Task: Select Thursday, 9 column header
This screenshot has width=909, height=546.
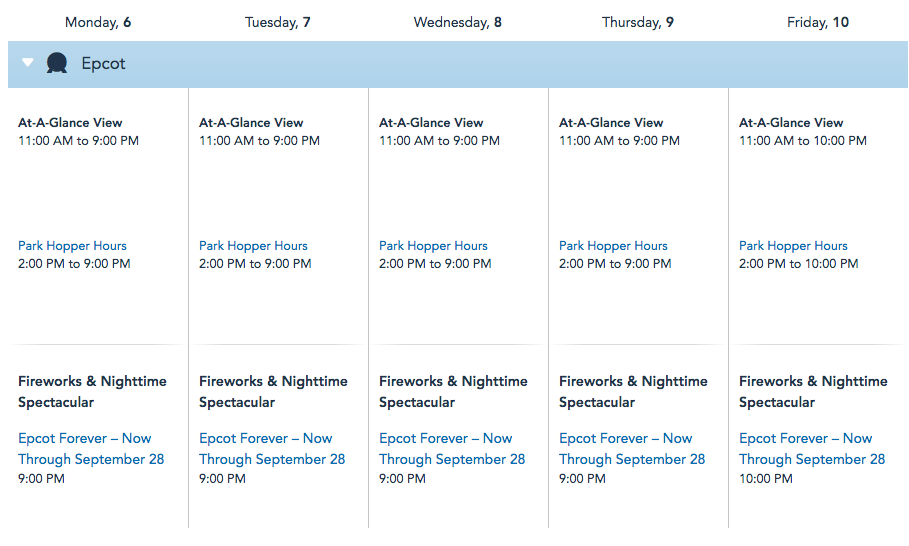Action: click(638, 22)
